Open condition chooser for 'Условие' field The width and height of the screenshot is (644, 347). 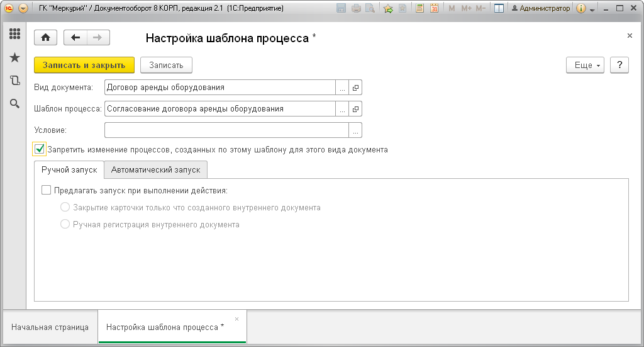coord(355,130)
